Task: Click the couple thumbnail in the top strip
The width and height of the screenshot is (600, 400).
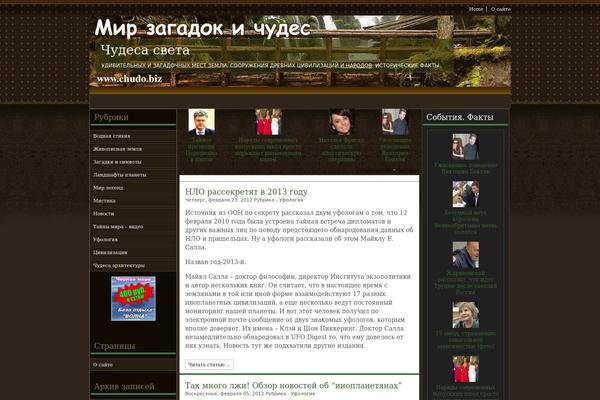Action: coord(395,122)
